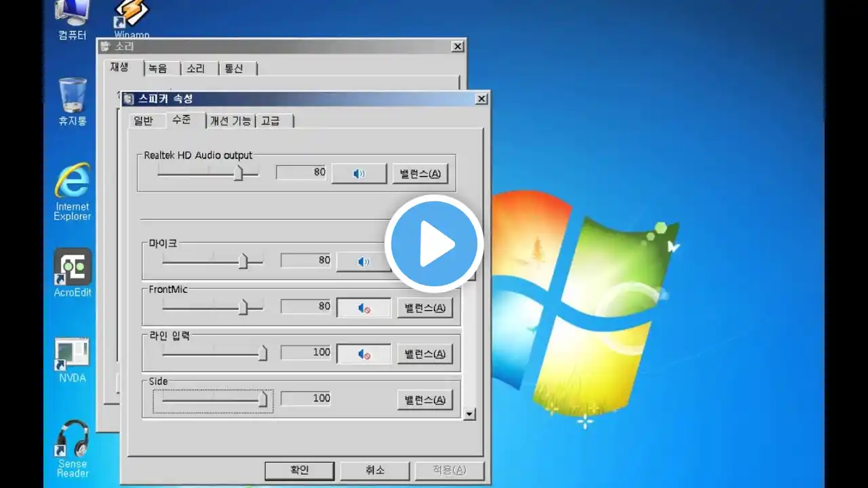The height and width of the screenshot is (488, 868).
Task: Launch Internet Explorer from the desktop
Action: [x=73, y=192]
